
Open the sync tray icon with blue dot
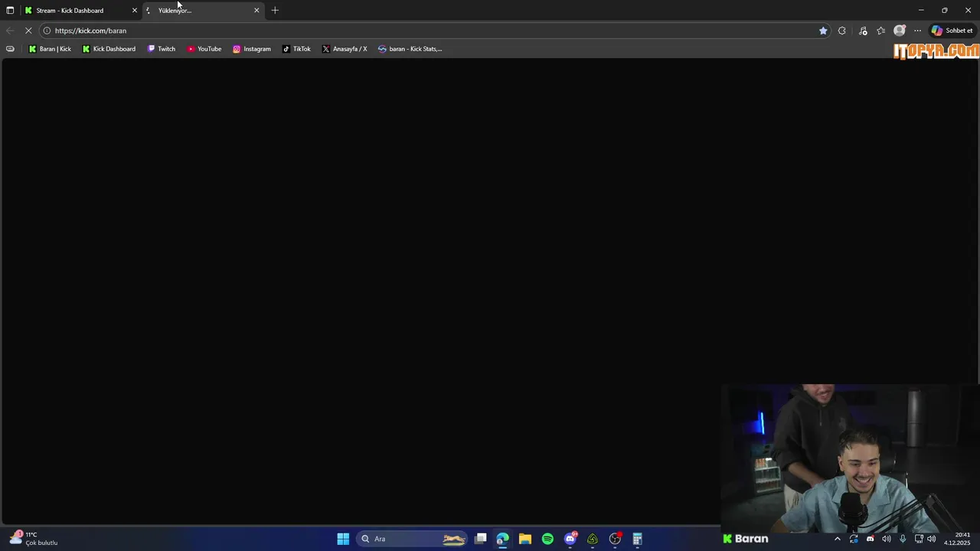pos(854,539)
